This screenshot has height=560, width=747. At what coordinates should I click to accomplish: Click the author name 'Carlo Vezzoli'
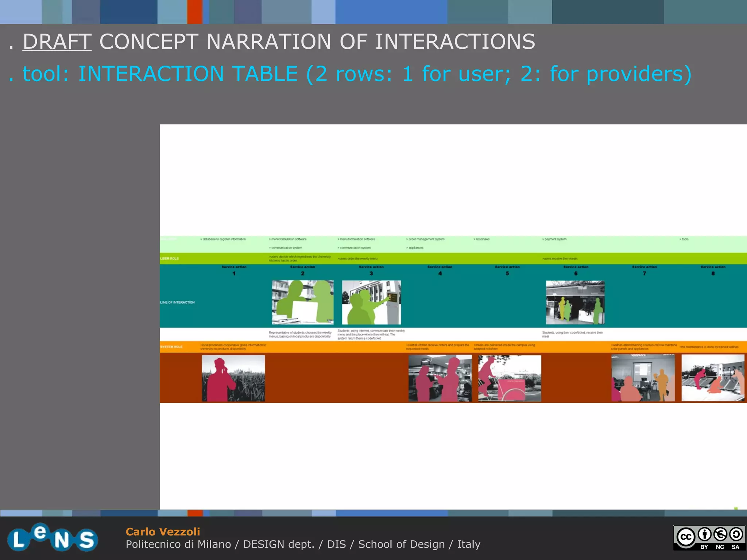[163, 532]
